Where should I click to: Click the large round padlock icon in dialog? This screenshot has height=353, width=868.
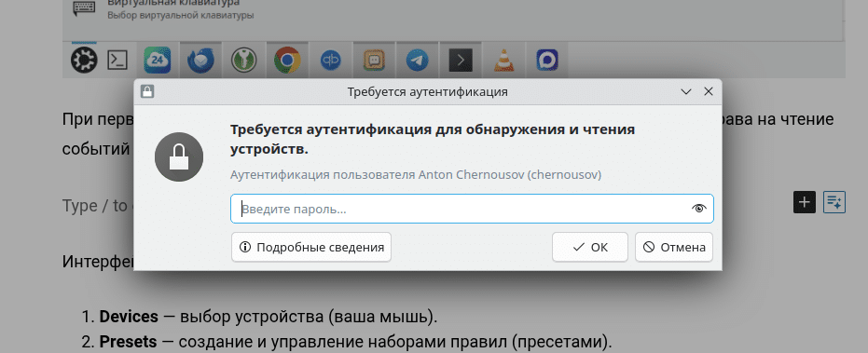tap(179, 157)
